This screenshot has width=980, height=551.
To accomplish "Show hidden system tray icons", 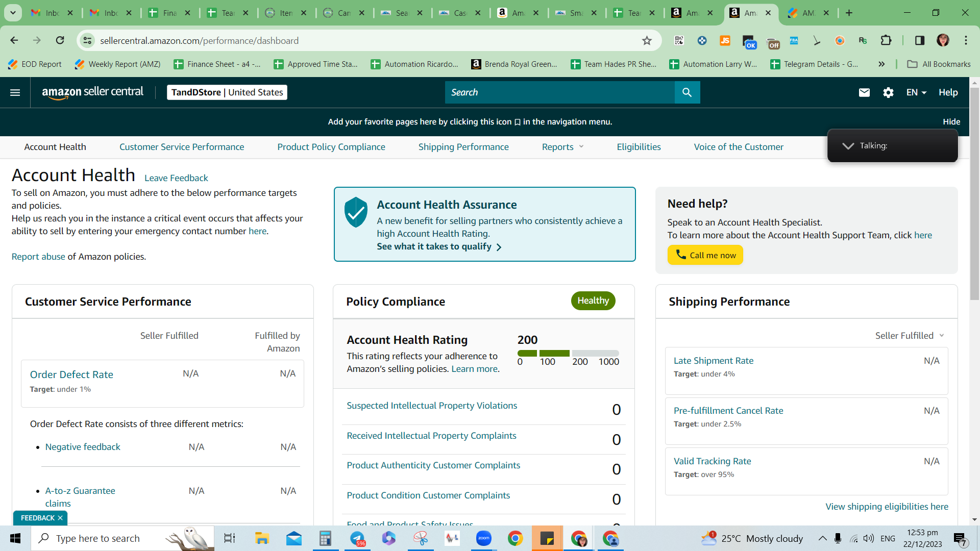I will tap(822, 538).
